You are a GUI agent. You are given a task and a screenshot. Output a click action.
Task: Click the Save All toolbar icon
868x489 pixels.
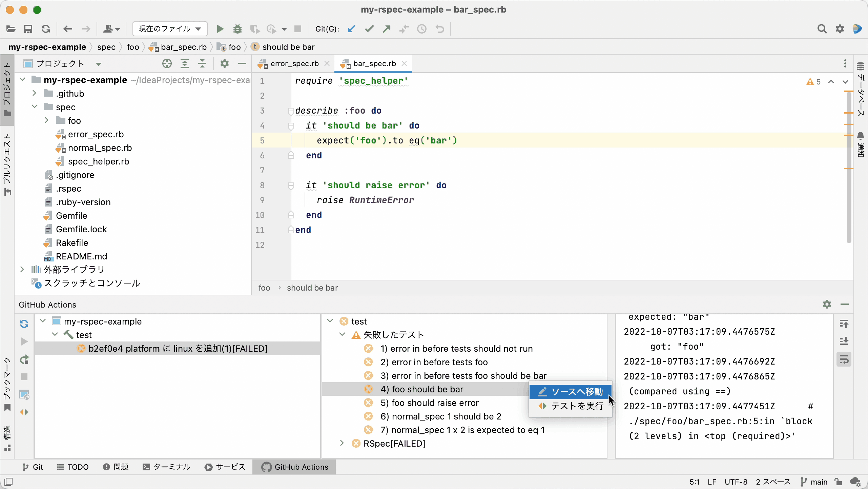coord(28,29)
